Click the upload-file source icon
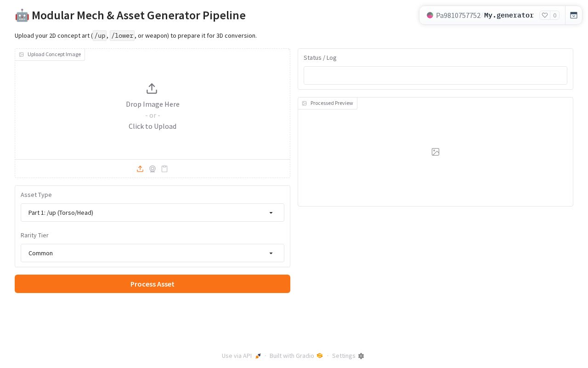The width and height of the screenshot is (588, 368). pyautogui.click(x=140, y=169)
